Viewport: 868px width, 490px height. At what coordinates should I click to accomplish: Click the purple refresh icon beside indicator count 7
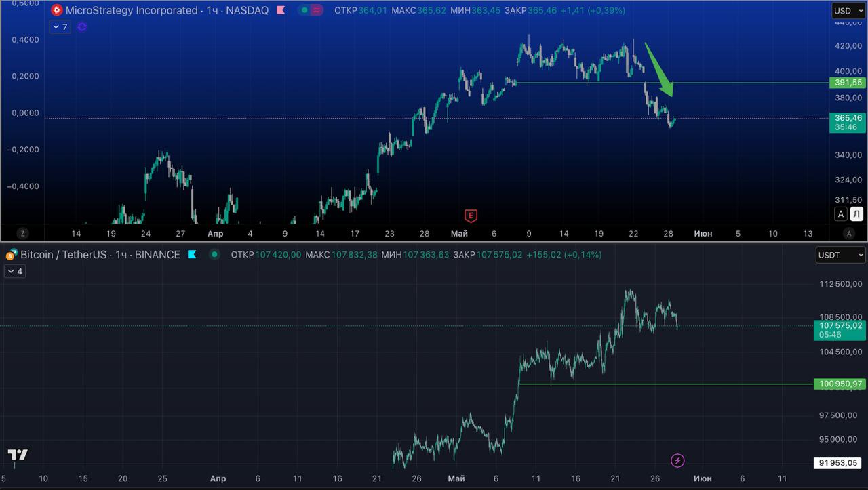(83, 27)
